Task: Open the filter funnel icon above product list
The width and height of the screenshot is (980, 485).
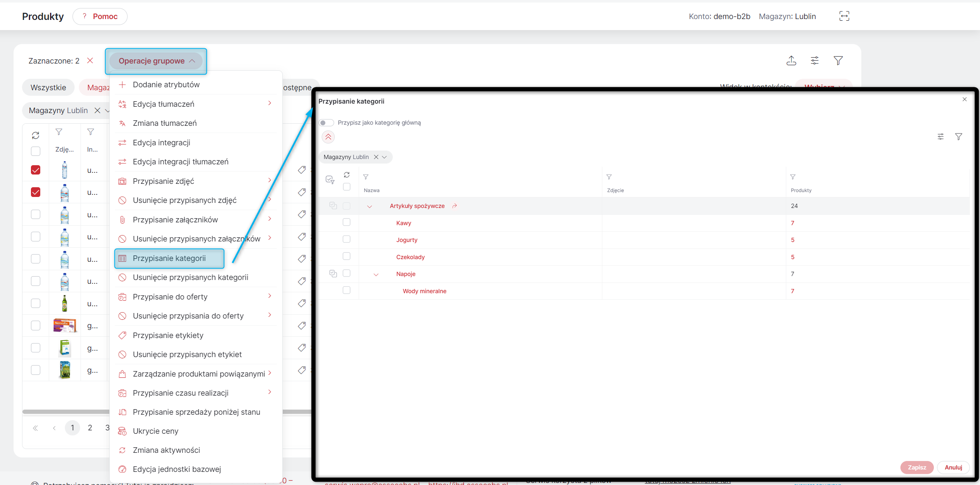Action: coord(838,61)
